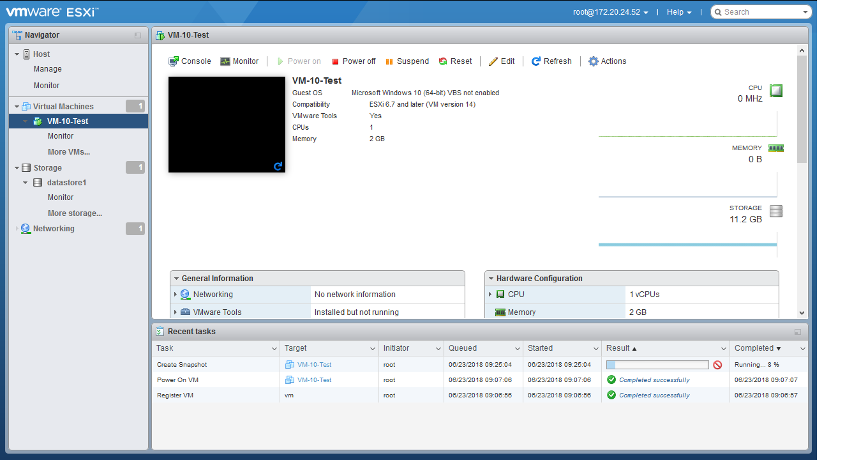Viewport: 868px width, 460px height.
Task: Open the root@172.20.24.52 user menu
Action: (x=611, y=12)
